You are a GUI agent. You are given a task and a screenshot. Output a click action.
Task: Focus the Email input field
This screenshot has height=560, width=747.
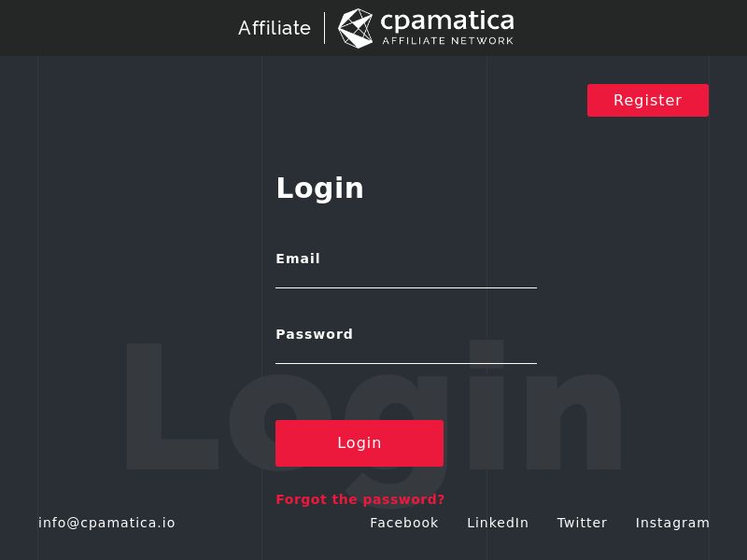point(406,278)
